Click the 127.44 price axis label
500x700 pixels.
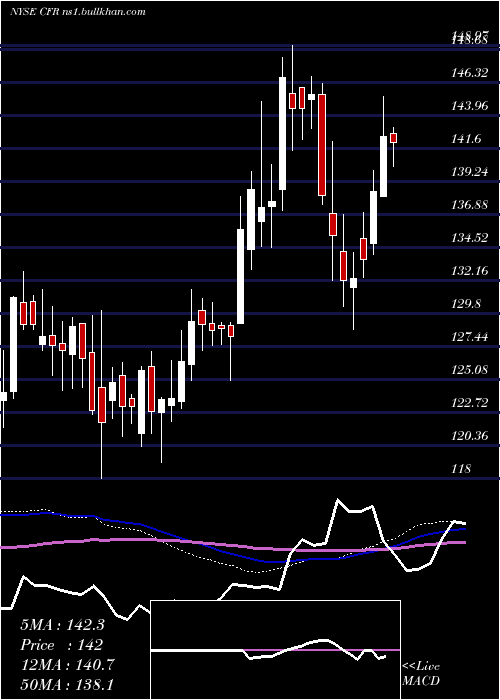click(470, 337)
